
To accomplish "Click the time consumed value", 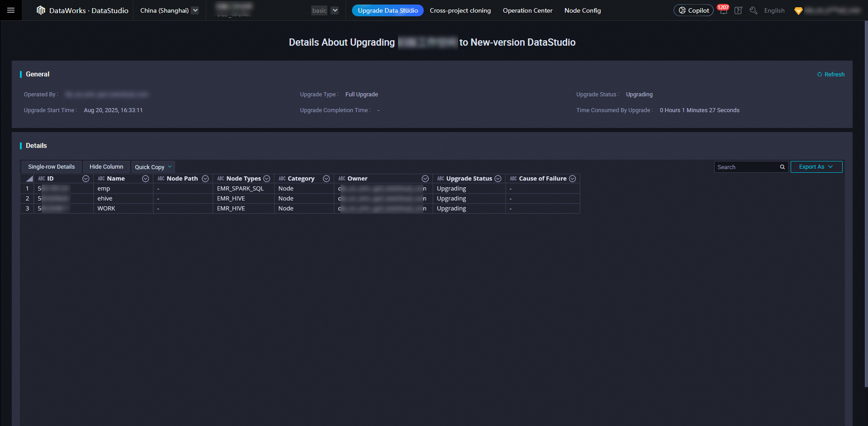I will (699, 110).
